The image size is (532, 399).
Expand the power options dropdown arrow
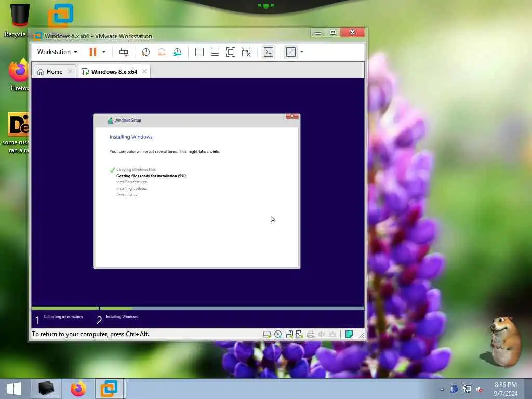coord(104,52)
